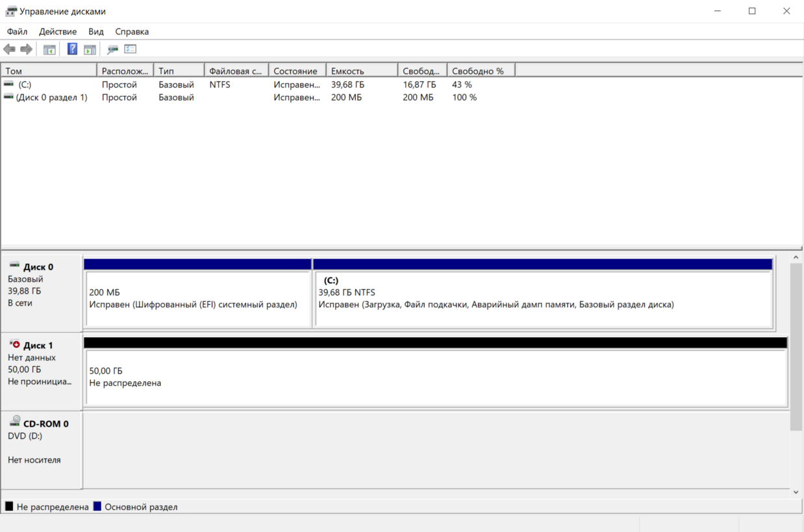The width and height of the screenshot is (804, 532).
Task: Select the 200 МБ EFI system partition
Action: click(x=197, y=299)
